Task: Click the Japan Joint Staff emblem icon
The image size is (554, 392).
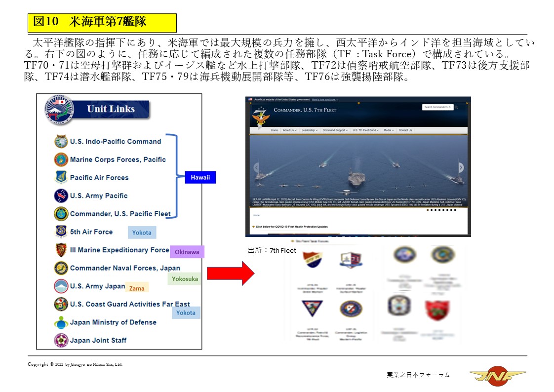Action: pyautogui.click(x=61, y=341)
